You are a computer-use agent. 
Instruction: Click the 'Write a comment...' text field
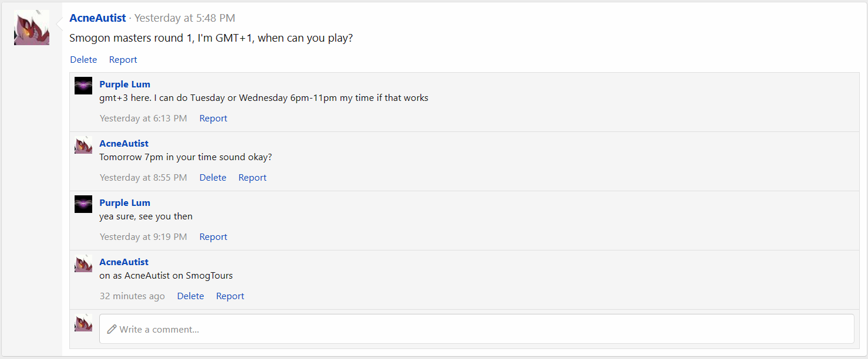(476, 329)
